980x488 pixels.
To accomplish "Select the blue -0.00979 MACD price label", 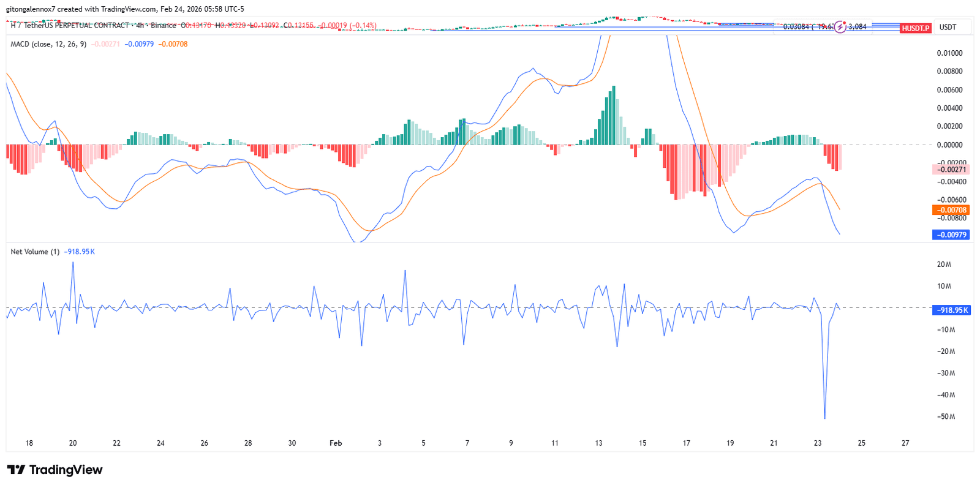I will pos(951,235).
